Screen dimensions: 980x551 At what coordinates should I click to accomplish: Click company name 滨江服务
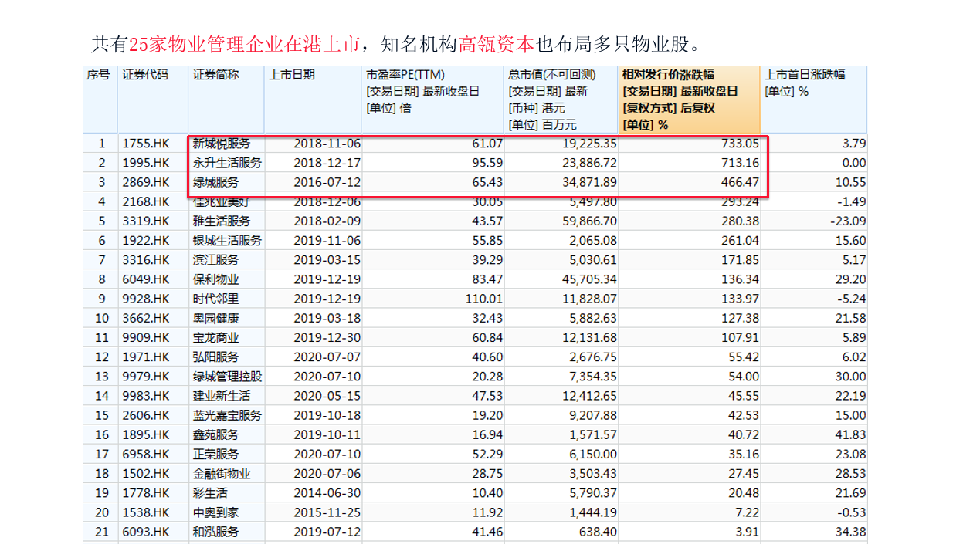[216, 260]
